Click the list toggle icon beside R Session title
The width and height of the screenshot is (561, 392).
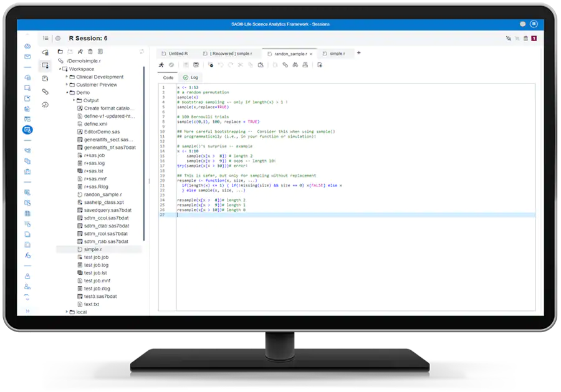(x=46, y=38)
